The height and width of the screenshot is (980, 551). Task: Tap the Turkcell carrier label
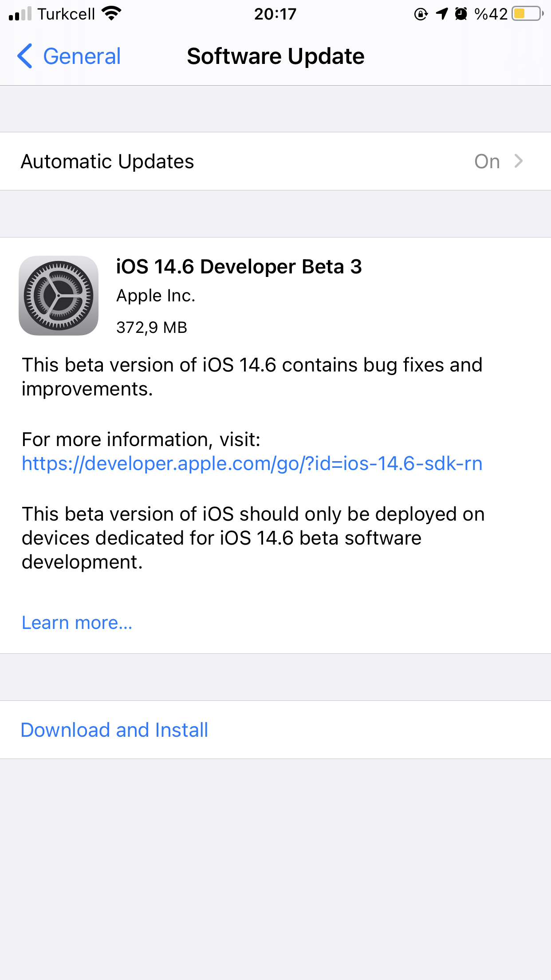click(66, 14)
